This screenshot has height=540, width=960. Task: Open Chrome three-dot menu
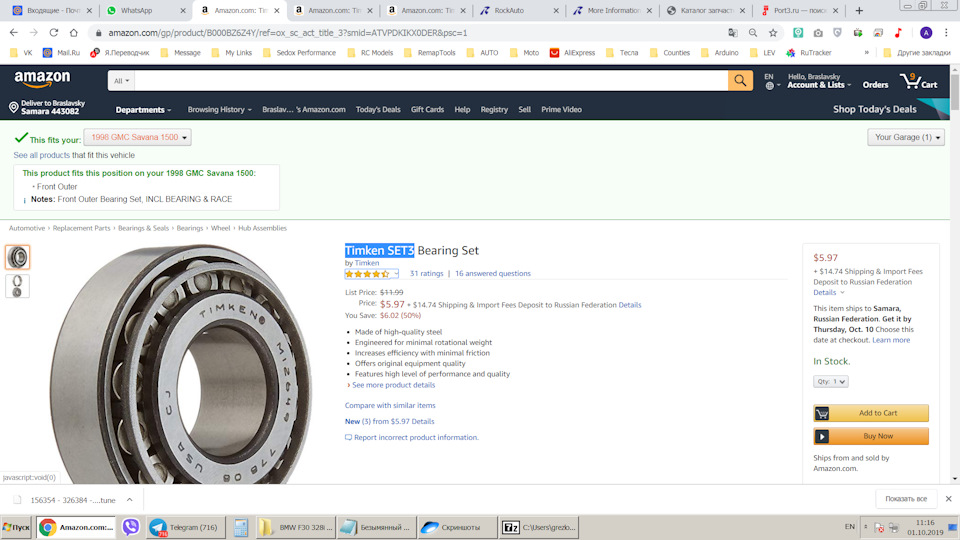coord(947,32)
